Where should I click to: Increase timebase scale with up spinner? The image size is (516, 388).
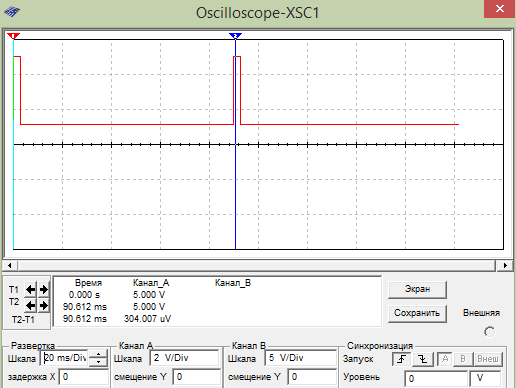coord(99,354)
